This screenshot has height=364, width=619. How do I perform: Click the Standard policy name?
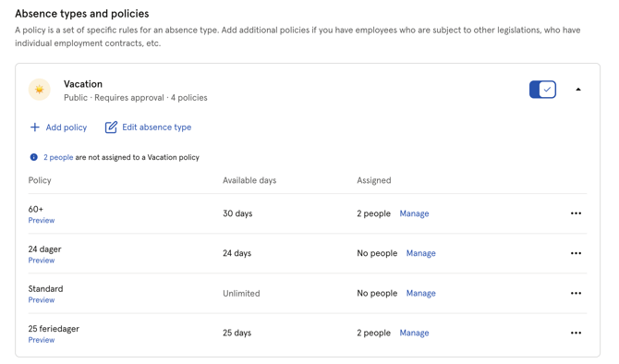click(45, 289)
